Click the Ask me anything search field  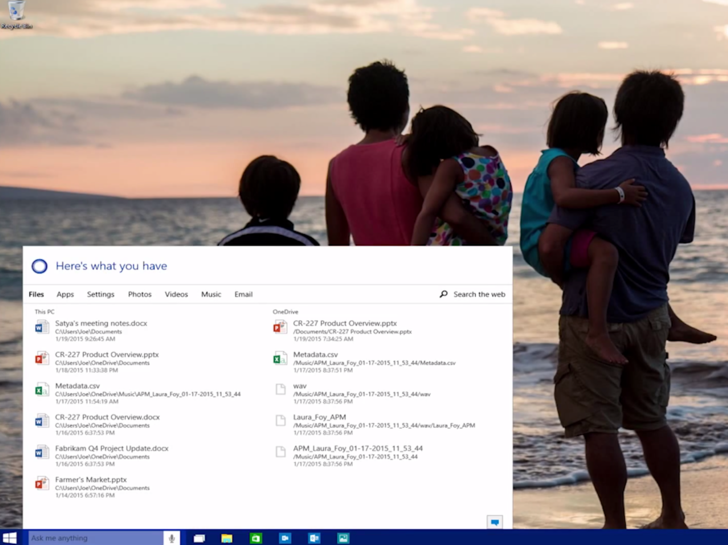click(x=95, y=538)
